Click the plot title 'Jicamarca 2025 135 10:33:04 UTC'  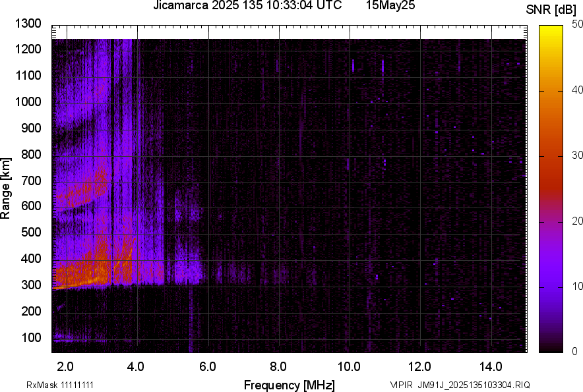(x=247, y=5)
